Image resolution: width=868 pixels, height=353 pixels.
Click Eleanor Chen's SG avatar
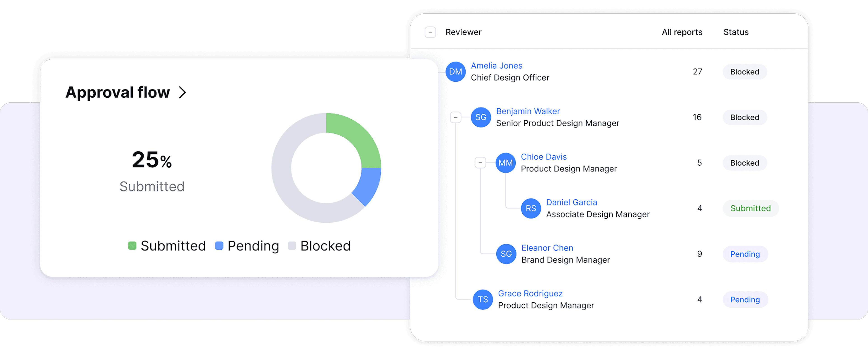point(506,254)
